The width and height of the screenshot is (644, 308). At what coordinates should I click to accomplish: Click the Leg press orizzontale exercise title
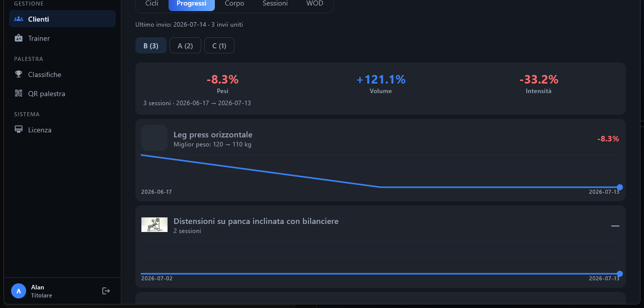tap(213, 135)
